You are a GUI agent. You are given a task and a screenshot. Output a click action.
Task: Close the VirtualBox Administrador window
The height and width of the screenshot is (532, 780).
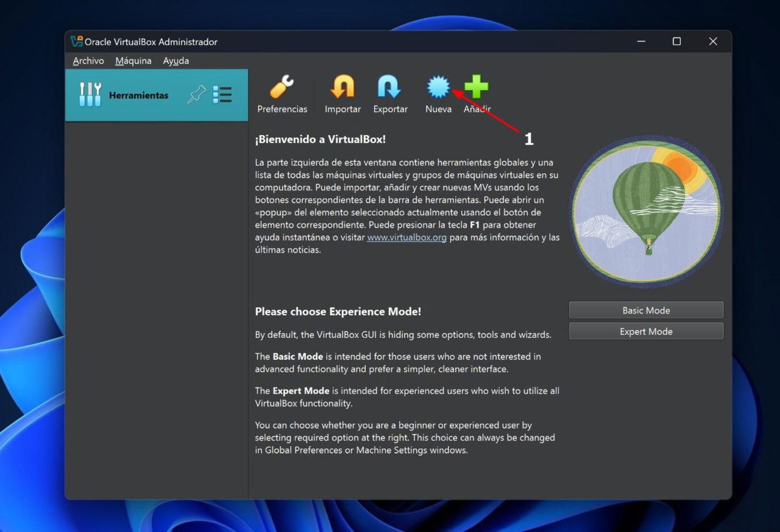[x=713, y=41]
